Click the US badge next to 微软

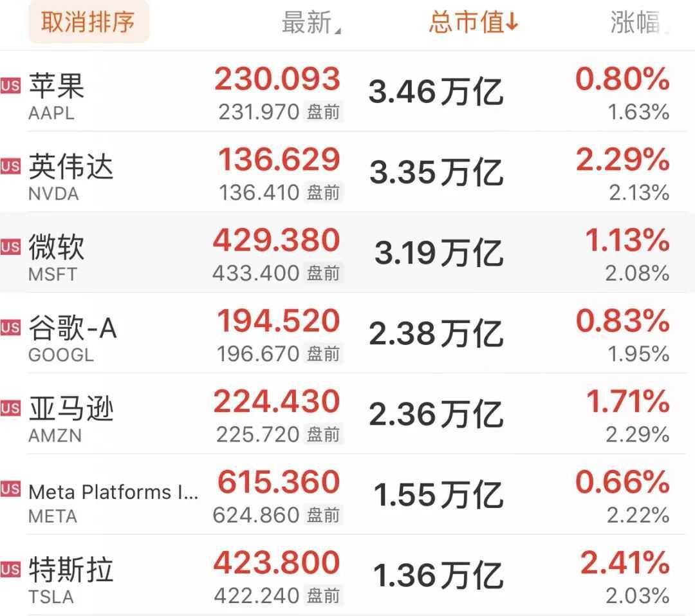coord(10,247)
